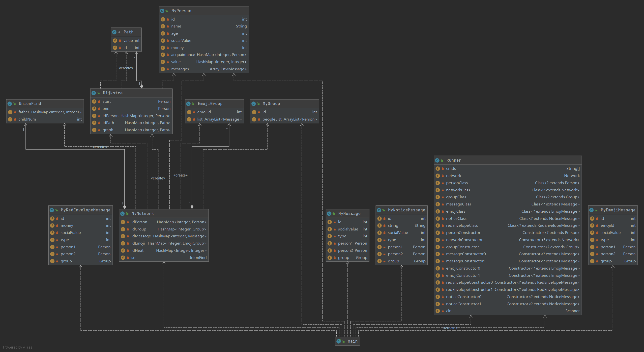
Task: Select Runner groupConstructor field
Action: pos(508,247)
